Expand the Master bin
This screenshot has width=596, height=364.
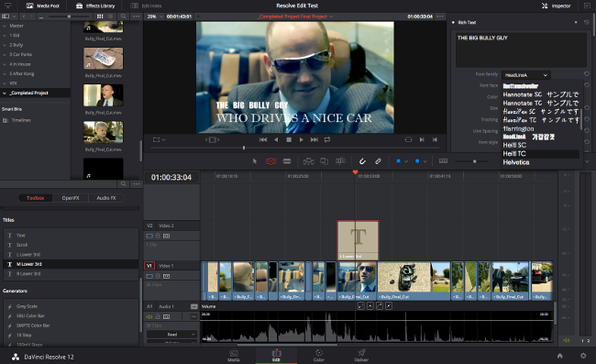(5, 26)
